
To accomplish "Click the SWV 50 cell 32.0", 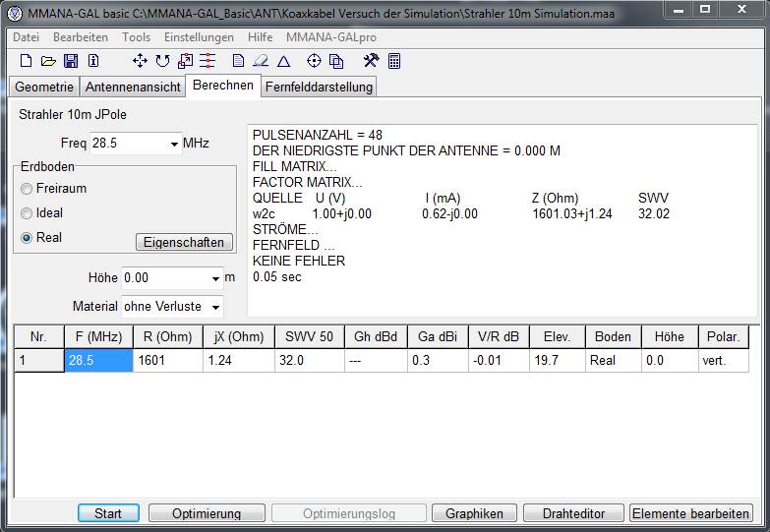I will pos(310,361).
